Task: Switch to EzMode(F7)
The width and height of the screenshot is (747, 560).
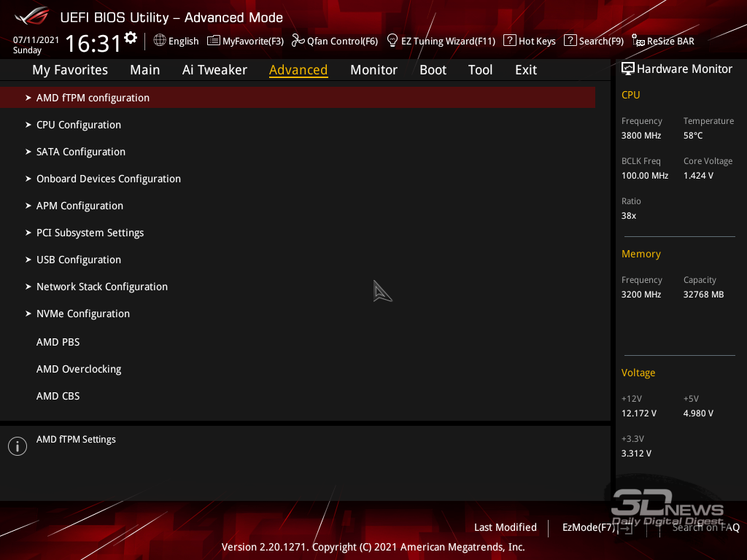Action: 589,527
